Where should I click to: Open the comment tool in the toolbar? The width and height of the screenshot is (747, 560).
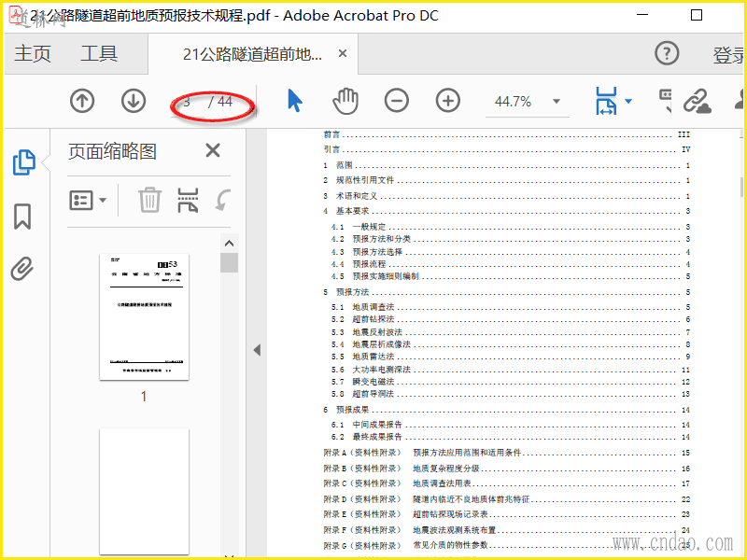pos(666,100)
